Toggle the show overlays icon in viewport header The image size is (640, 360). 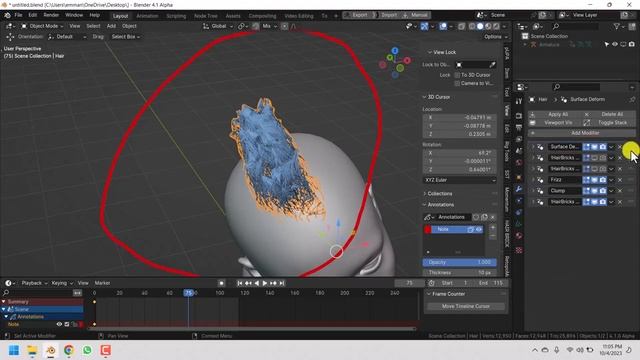(x=443, y=26)
